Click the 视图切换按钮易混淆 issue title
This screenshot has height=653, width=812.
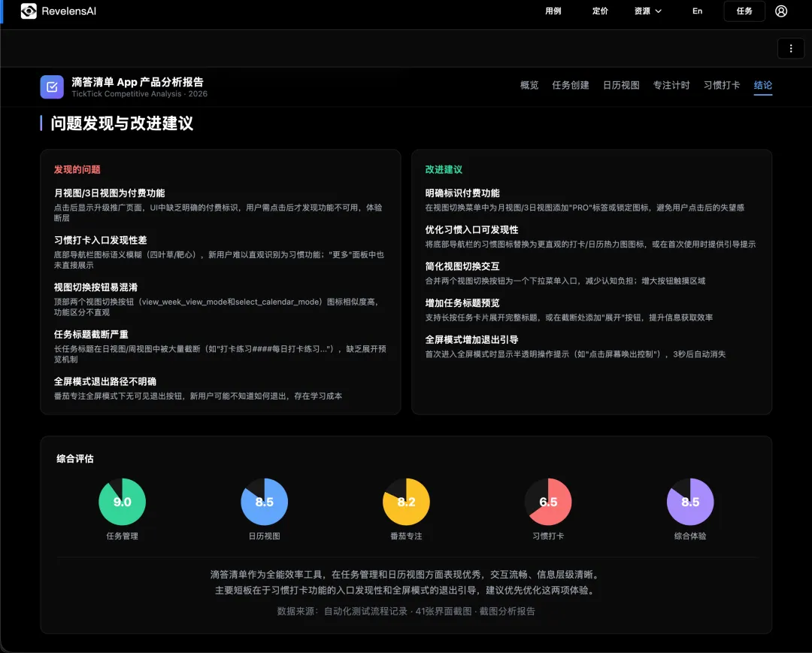coord(95,287)
